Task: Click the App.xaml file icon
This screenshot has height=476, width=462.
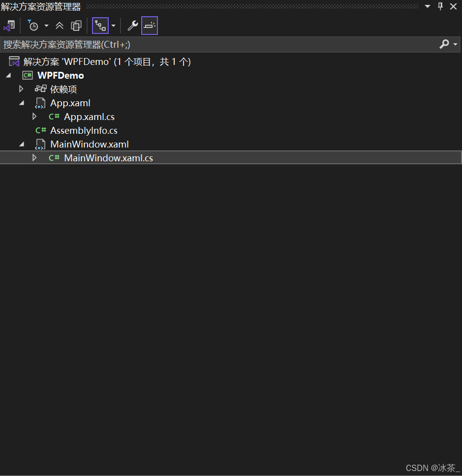Action: [x=40, y=103]
